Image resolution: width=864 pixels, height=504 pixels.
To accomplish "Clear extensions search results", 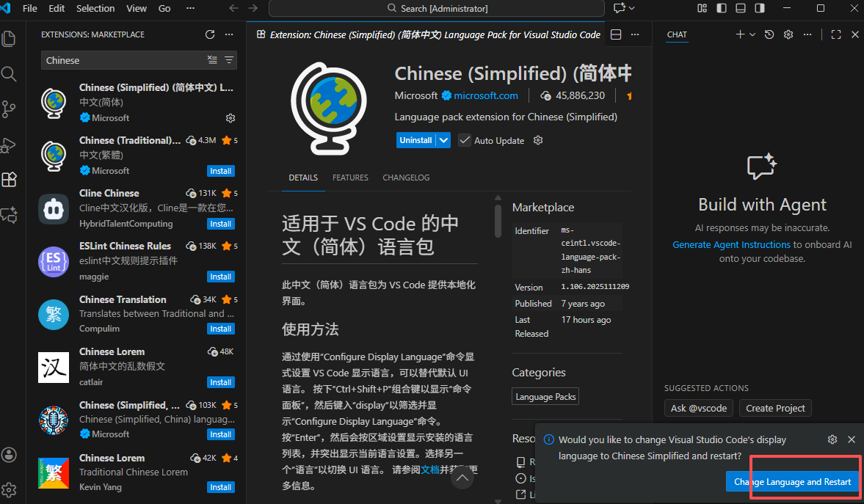I will pos(212,60).
